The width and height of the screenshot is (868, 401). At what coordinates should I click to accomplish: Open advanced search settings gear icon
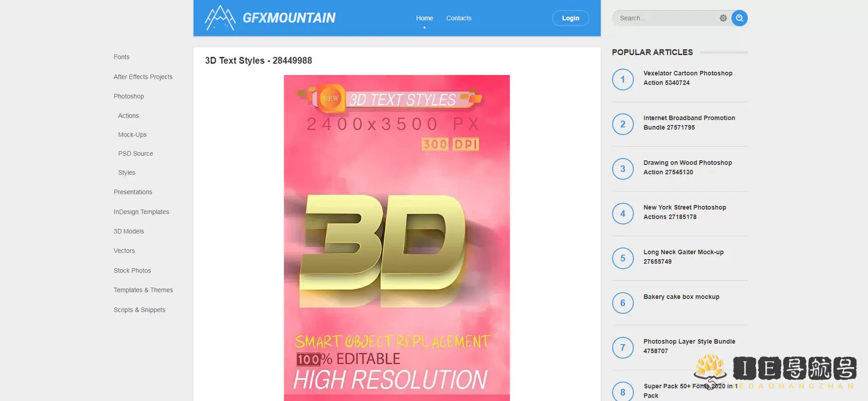[723, 18]
